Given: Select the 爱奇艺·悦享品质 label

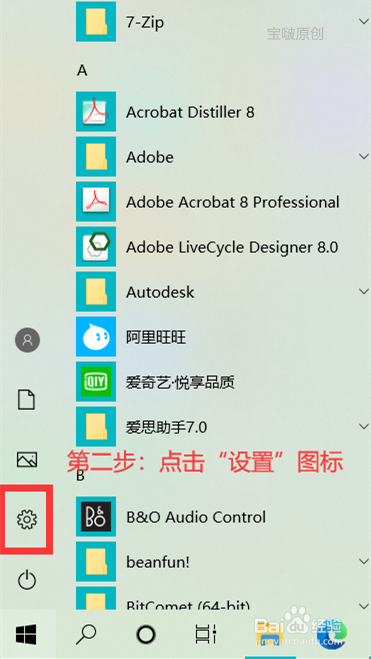Looking at the screenshot, I should pyautogui.click(x=180, y=382).
